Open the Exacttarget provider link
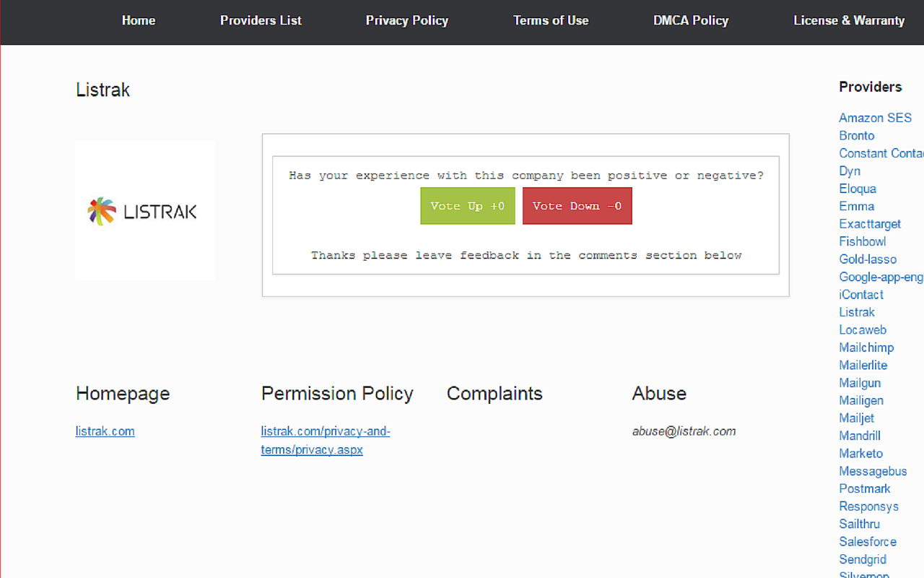The width and height of the screenshot is (924, 578). [x=870, y=224]
